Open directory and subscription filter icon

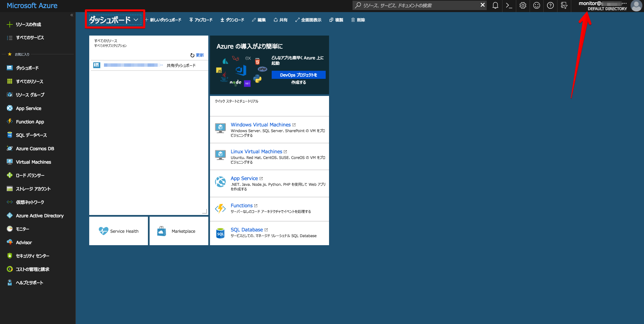pyautogui.click(x=564, y=5)
